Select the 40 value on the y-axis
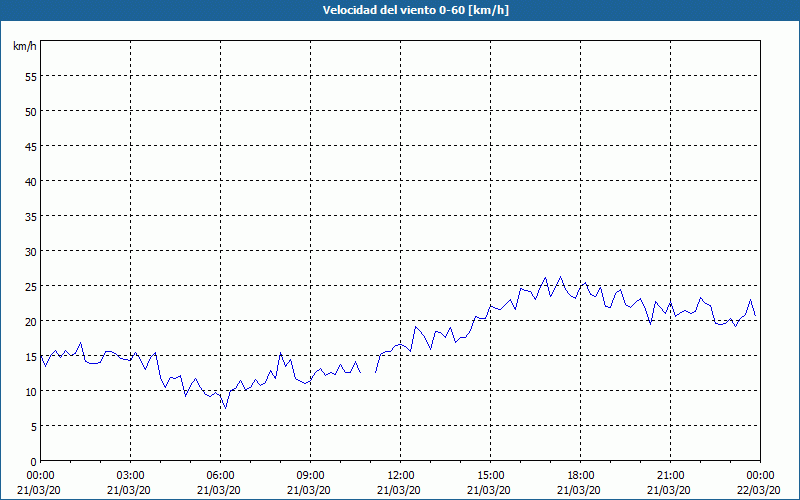This screenshot has height=500, width=800. tap(31, 182)
